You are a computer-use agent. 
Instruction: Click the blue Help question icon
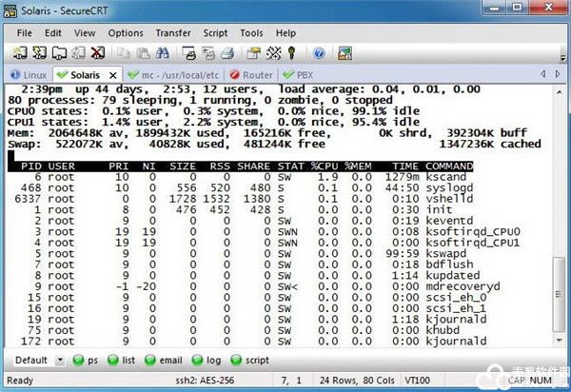pyautogui.click(x=319, y=54)
